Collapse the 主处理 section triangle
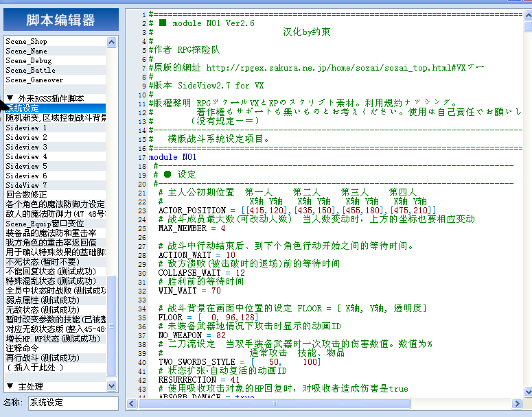532x417 pixels. 10,386
